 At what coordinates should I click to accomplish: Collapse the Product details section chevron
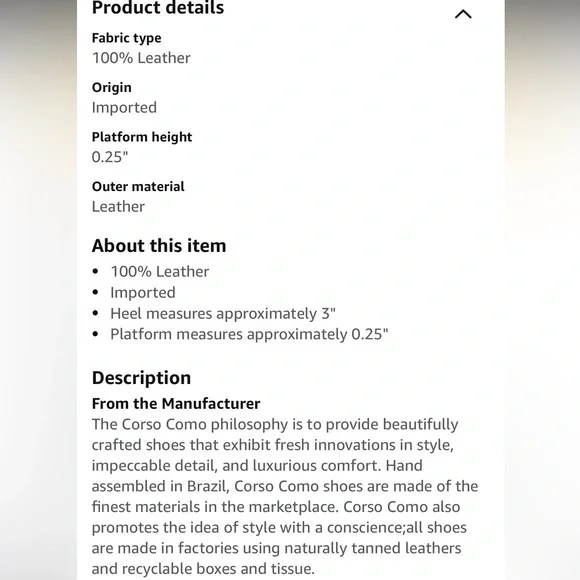coord(463,14)
